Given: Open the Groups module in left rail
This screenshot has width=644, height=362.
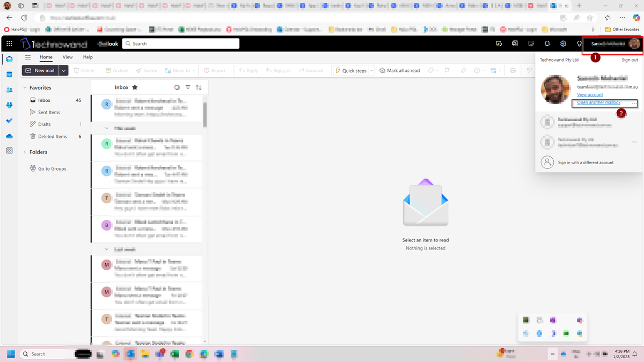Looking at the screenshot, I should coord(9,105).
